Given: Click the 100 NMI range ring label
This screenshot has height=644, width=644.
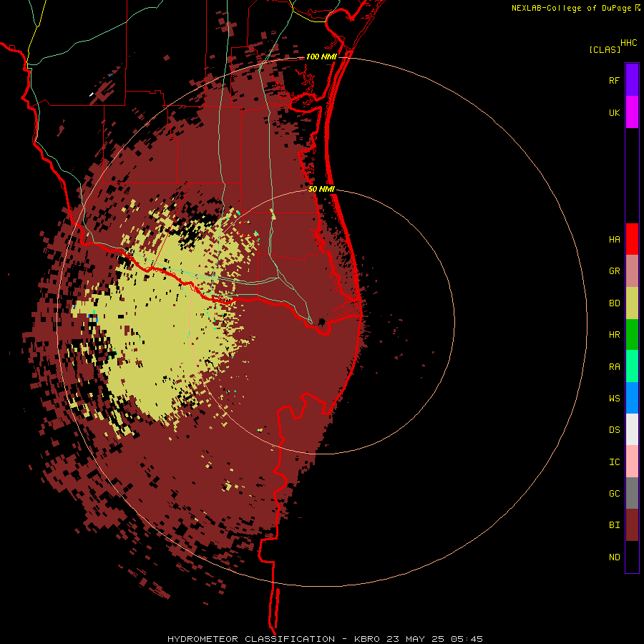Looking at the screenshot, I should (321, 57).
